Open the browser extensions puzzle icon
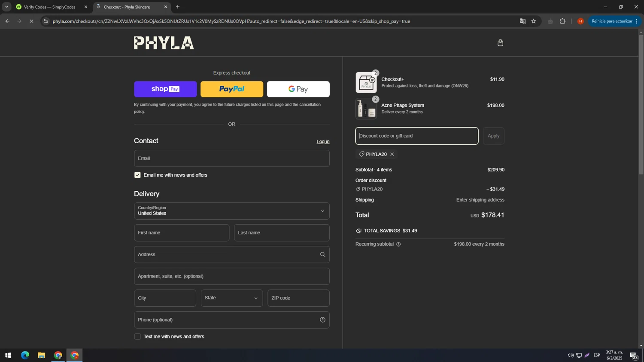 (x=562, y=21)
